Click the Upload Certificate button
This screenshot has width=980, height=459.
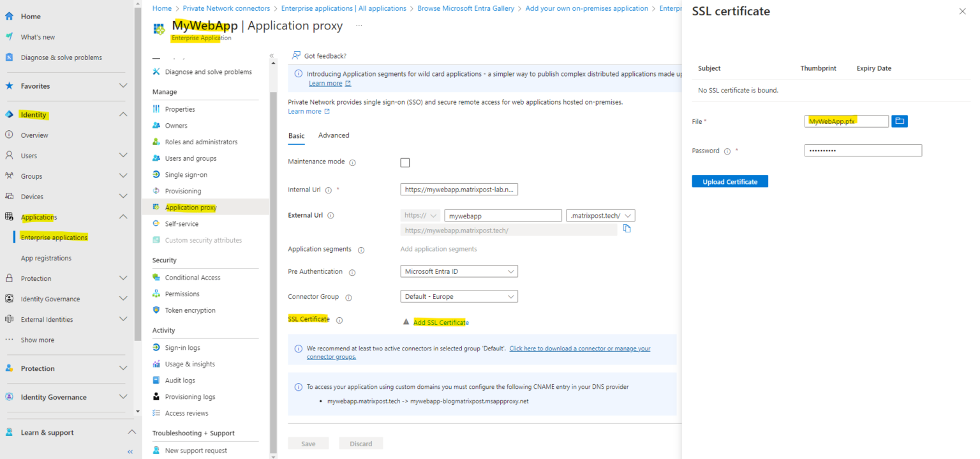pyautogui.click(x=729, y=181)
